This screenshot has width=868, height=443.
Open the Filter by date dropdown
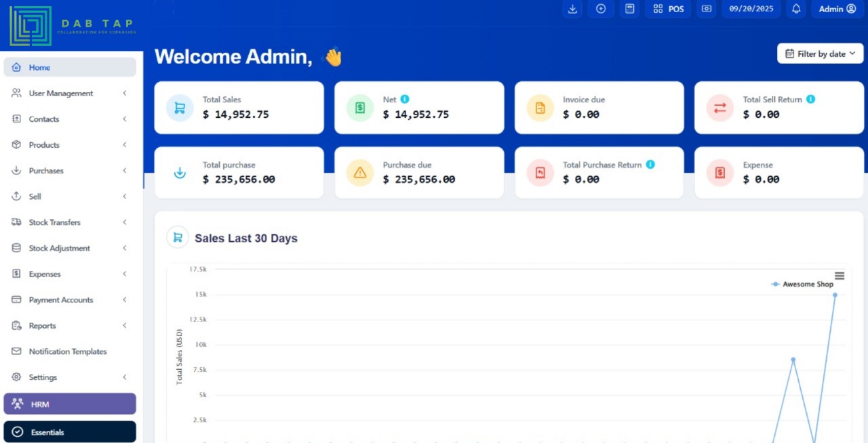[x=820, y=54]
